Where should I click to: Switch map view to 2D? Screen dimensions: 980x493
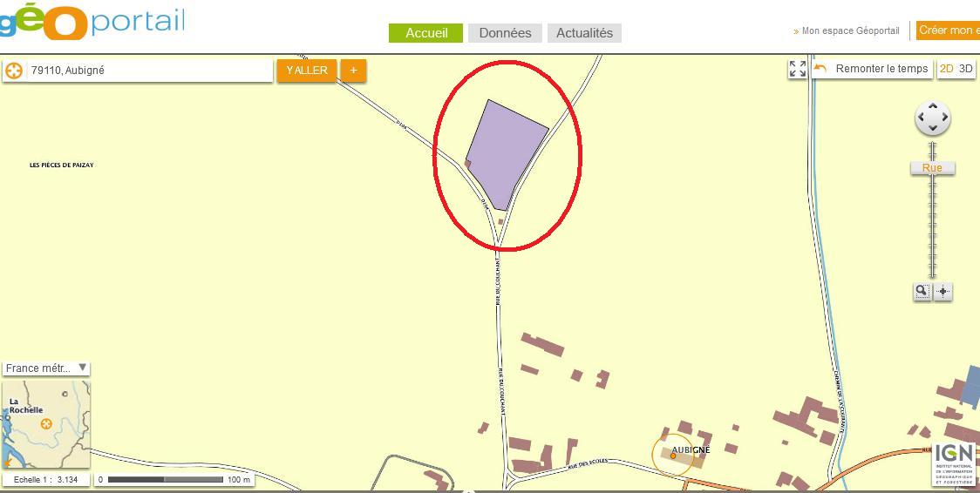pyautogui.click(x=947, y=69)
